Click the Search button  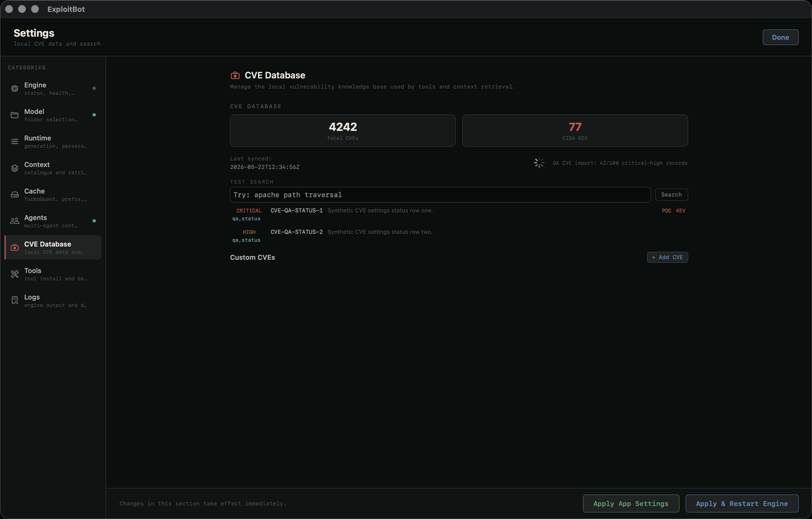tap(671, 195)
